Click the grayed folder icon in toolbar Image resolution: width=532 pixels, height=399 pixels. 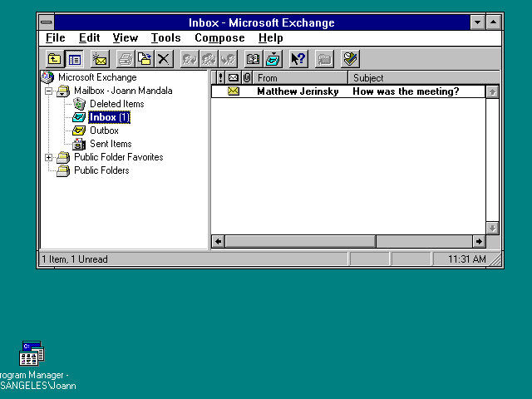click(x=324, y=59)
